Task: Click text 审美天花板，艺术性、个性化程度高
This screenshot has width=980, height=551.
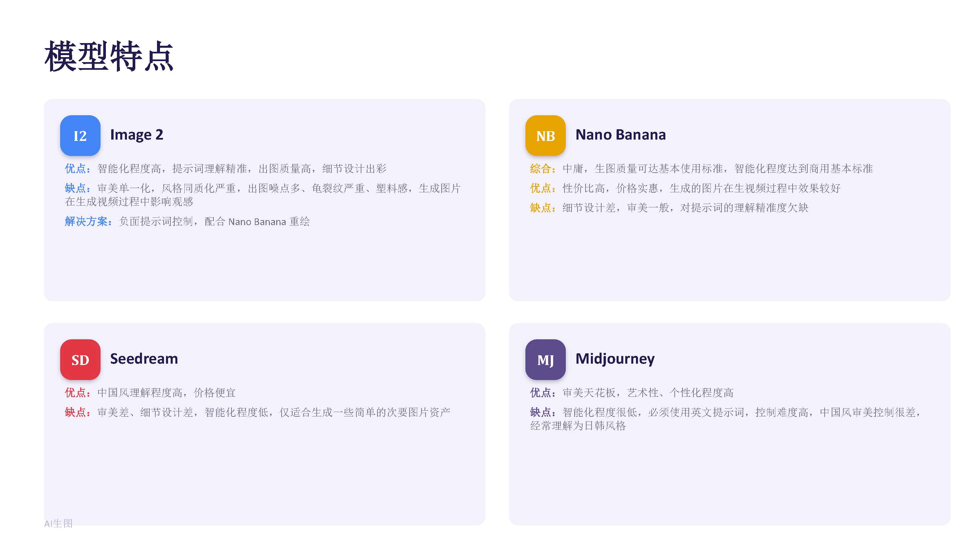Action: tap(648, 392)
